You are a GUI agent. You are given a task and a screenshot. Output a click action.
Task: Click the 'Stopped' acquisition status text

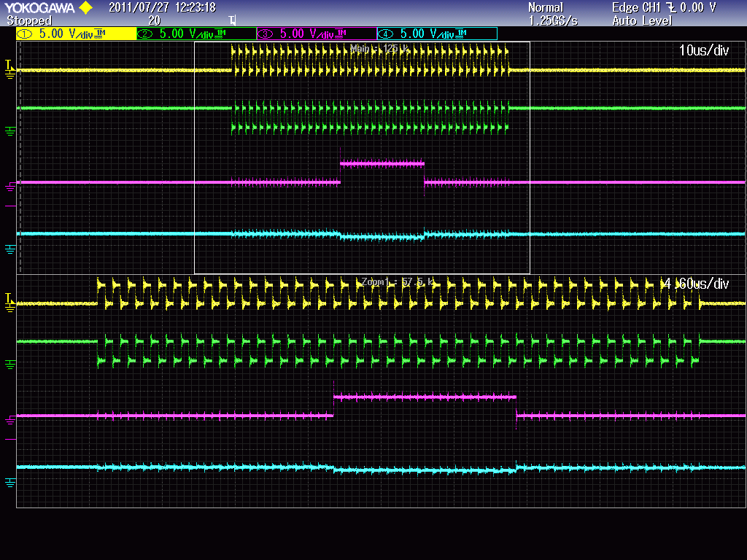[x=29, y=20]
